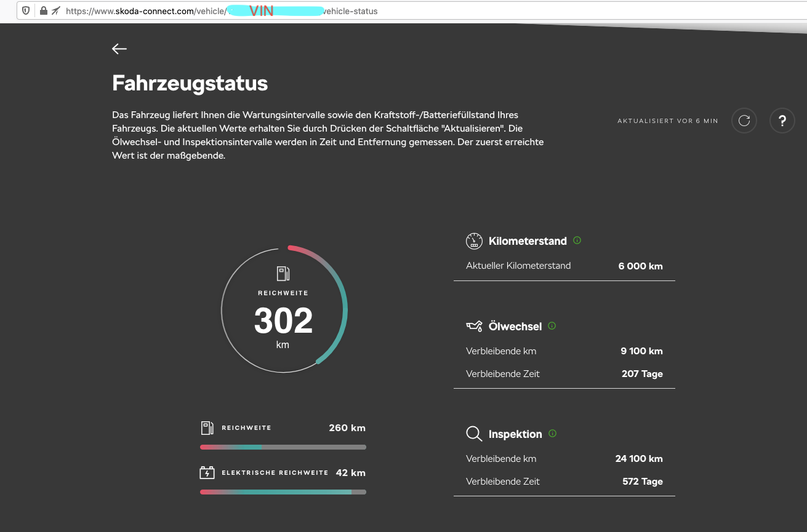Click the 572 Tage inspection value

coord(643,482)
